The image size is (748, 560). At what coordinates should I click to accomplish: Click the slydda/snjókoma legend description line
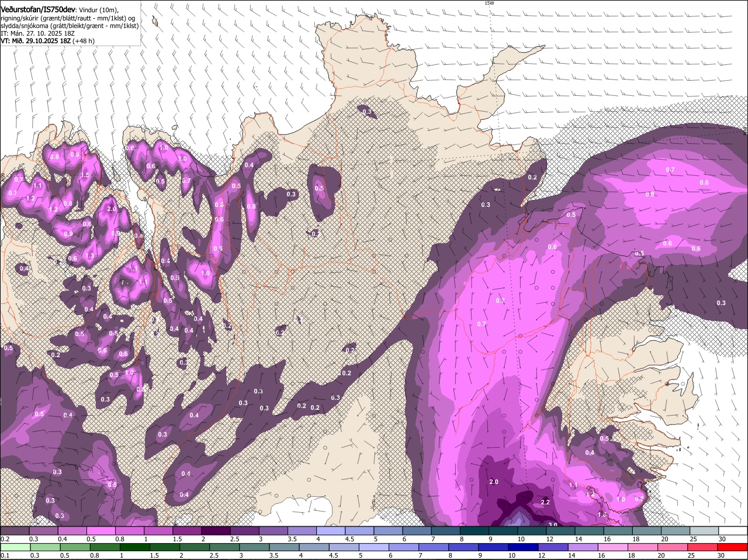tap(70, 26)
